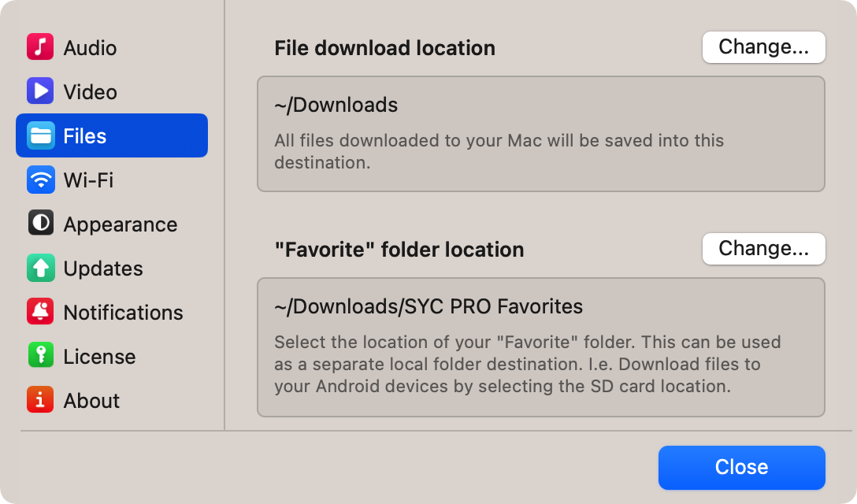Image resolution: width=857 pixels, height=504 pixels.
Task: Click the orange info About icon
Action: pos(40,400)
